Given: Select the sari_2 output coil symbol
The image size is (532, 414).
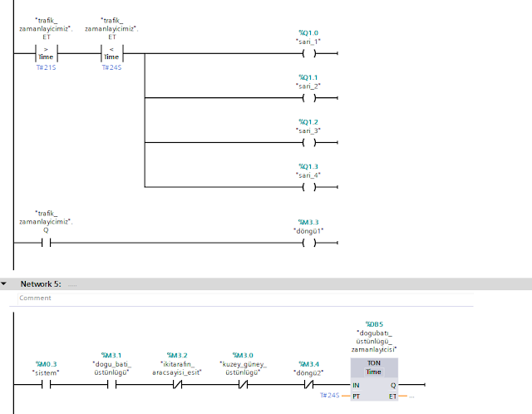Looking at the screenshot, I should (308, 98).
